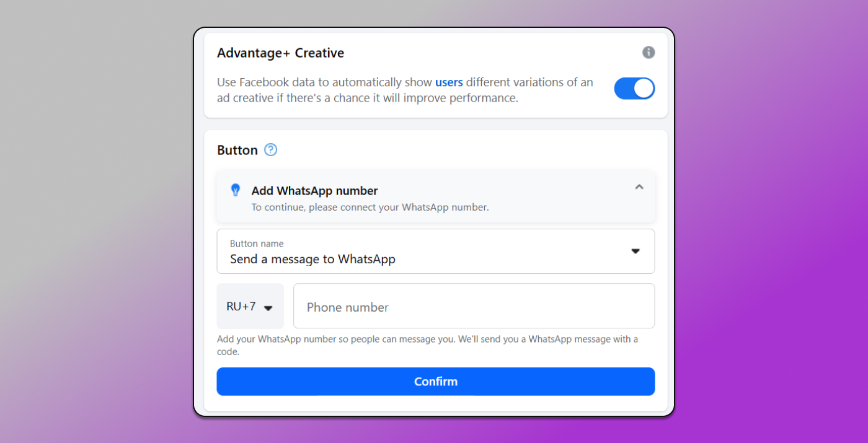Click the blue Confirm button
The image size is (868, 443).
click(435, 382)
